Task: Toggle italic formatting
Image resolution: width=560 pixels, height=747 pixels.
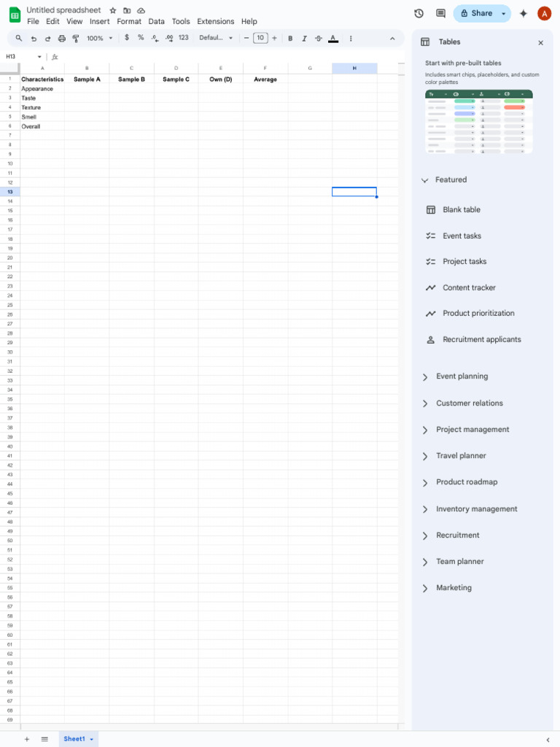Action: click(x=304, y=39)
